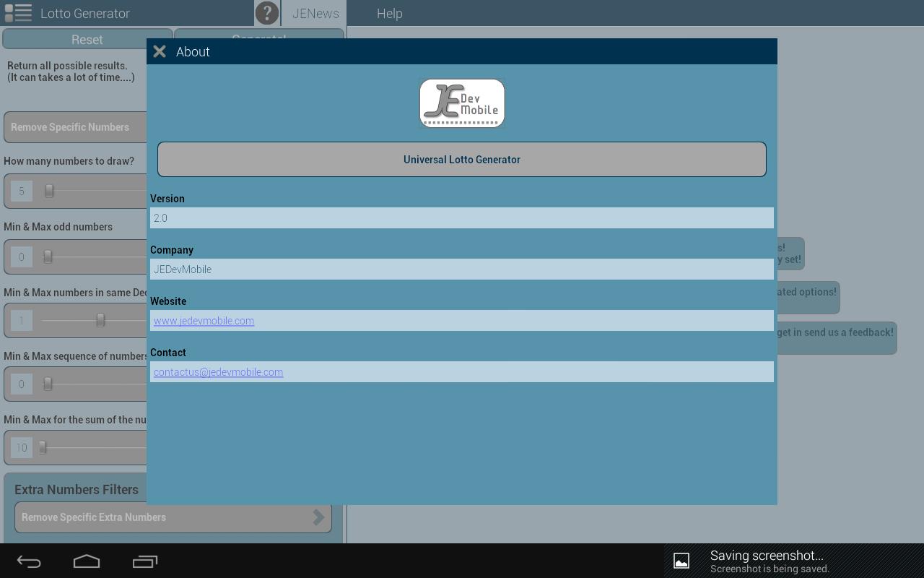Click the numbers to draw value box 5
This screenshot has width=924, height=578.
pyautogui.click(x=22, y=191)
